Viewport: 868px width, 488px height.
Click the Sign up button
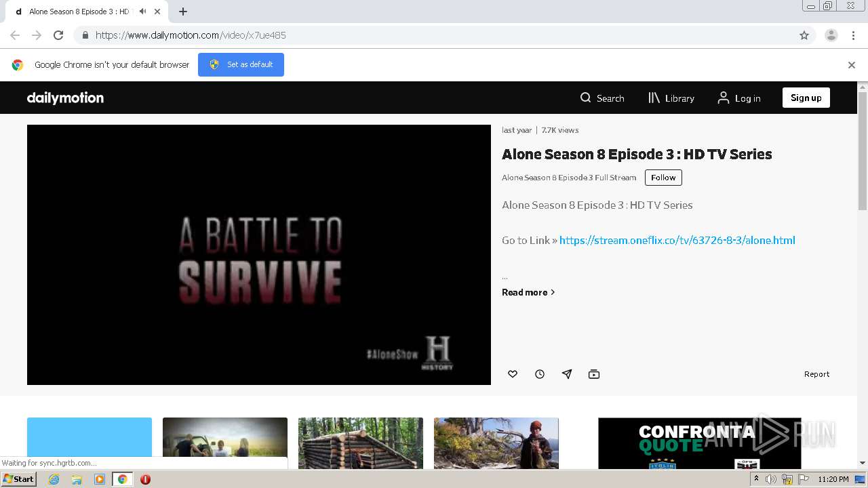tap(806, 98)
